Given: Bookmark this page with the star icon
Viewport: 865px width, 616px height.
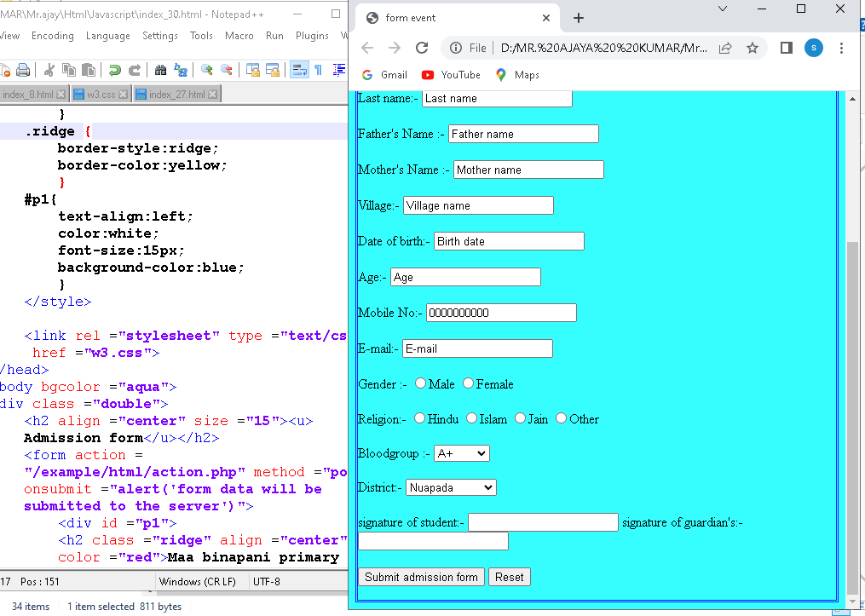Looking at the screenshot, I should click(x=753, y=48).
